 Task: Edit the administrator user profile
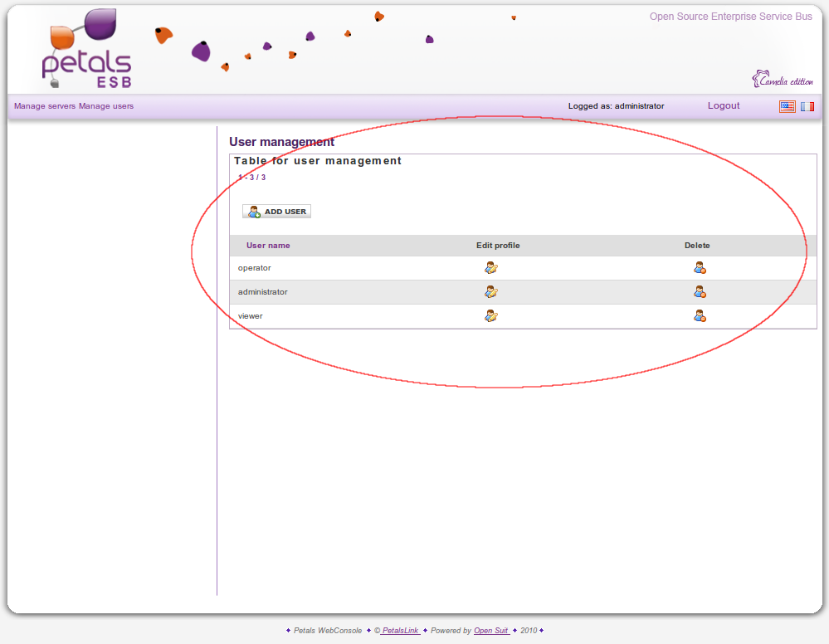491,292
